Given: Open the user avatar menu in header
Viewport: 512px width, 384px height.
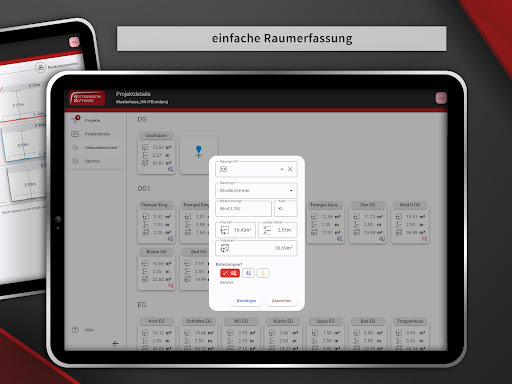Looking at the screenshot, I should [x=441, y=98].
